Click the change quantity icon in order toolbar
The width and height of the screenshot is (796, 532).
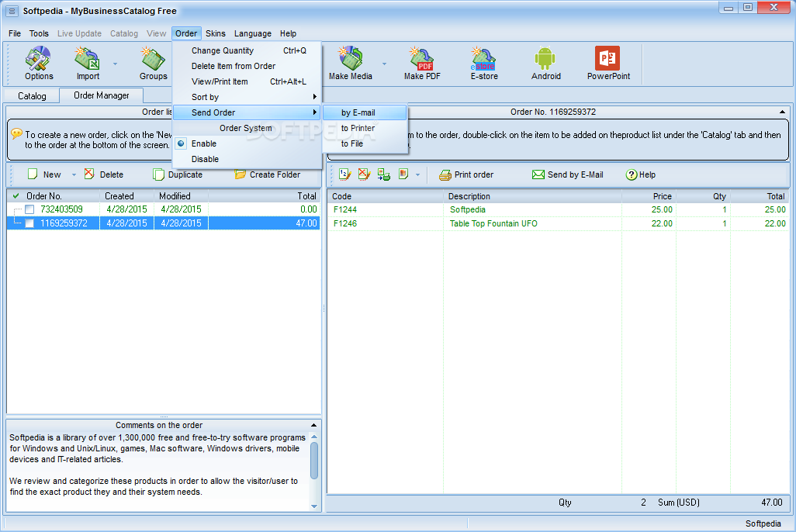tap(344, 174)
